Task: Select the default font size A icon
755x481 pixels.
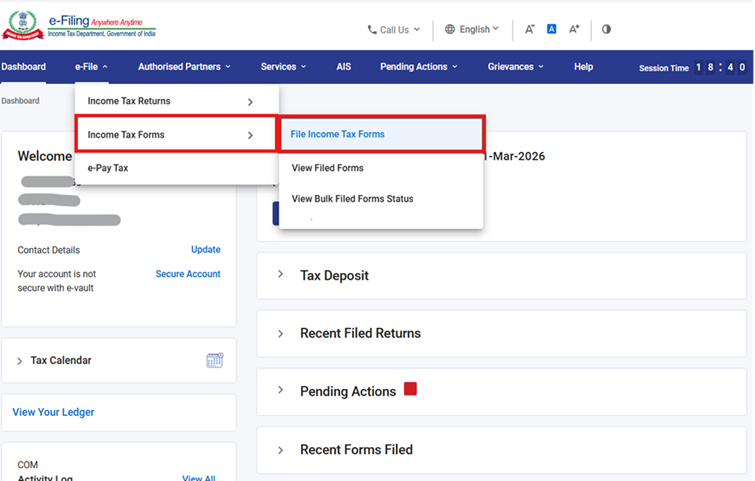Action: tap(551, 29)
